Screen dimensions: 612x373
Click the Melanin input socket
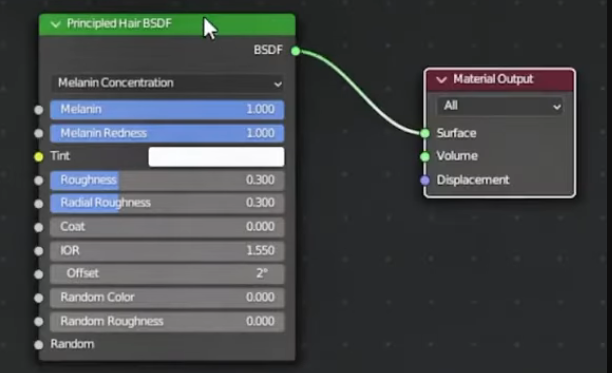pos(39,110)
